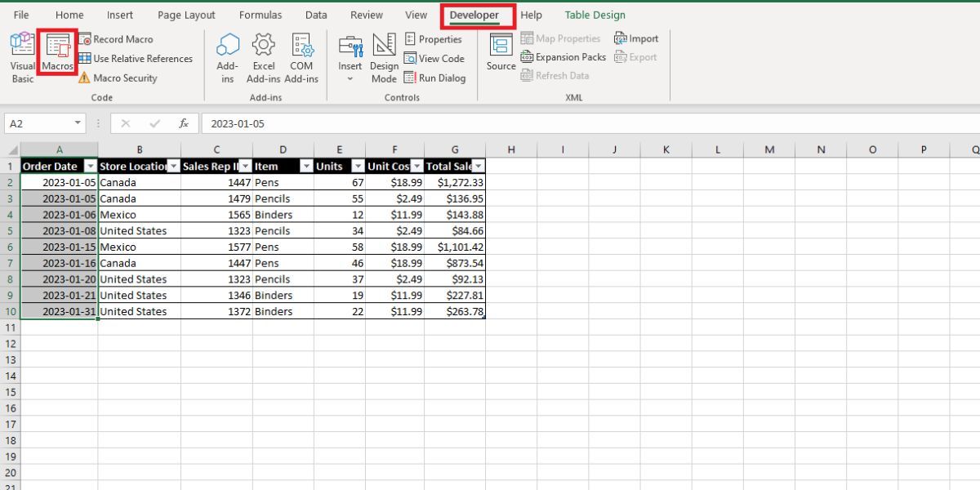
Task: Select row 12 header
Action: (10, 343)
